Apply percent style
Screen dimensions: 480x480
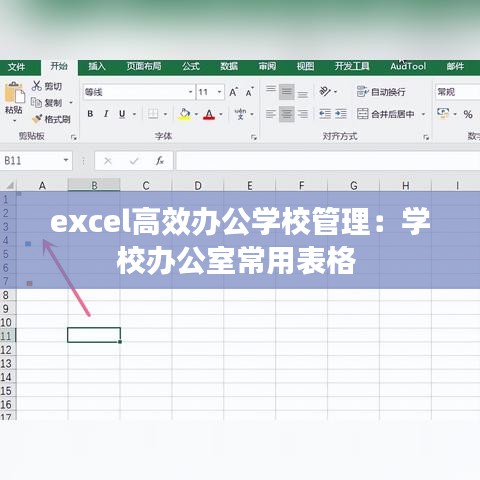point(468,114)
